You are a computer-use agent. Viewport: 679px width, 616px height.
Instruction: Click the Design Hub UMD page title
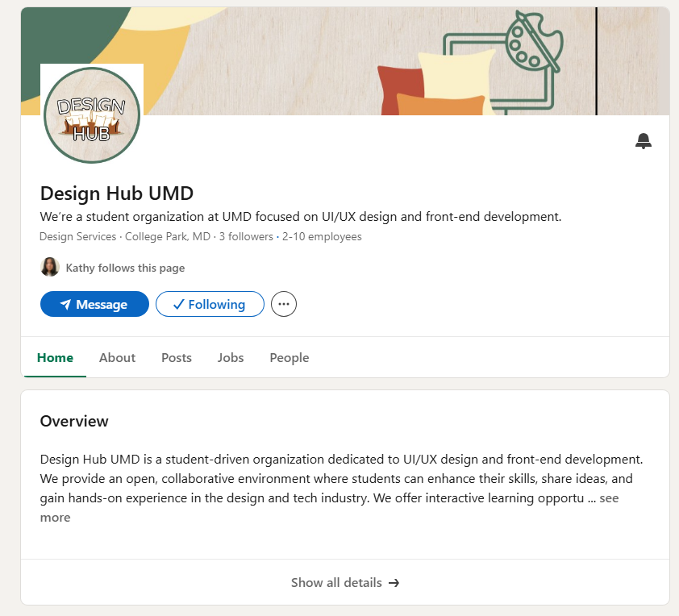[116, 193]
